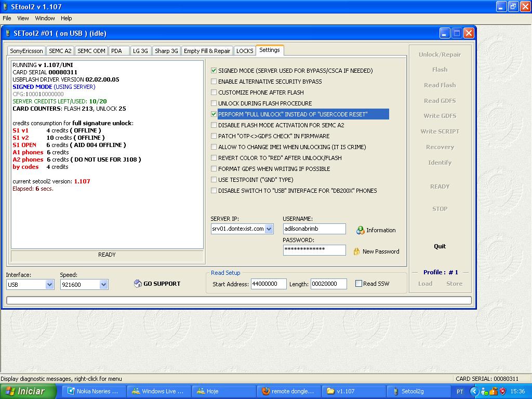Click the SEtool2 main title bar icon

point(5,6)
